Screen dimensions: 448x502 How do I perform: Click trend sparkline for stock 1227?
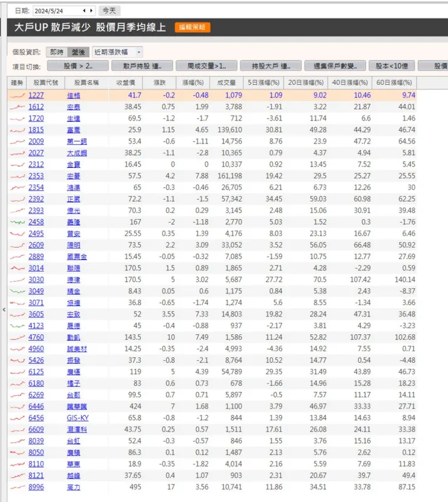18,96
